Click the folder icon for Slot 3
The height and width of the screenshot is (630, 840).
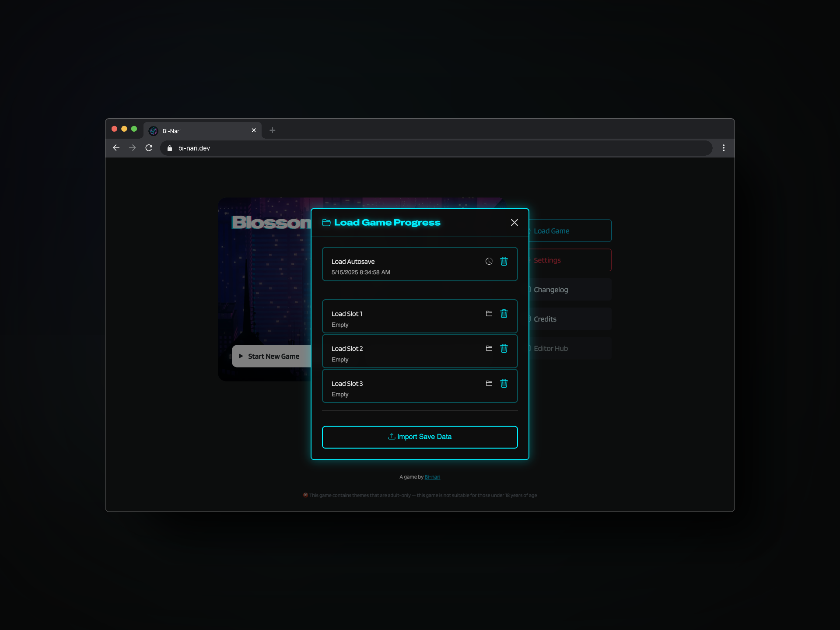click(x=489, y=383)
